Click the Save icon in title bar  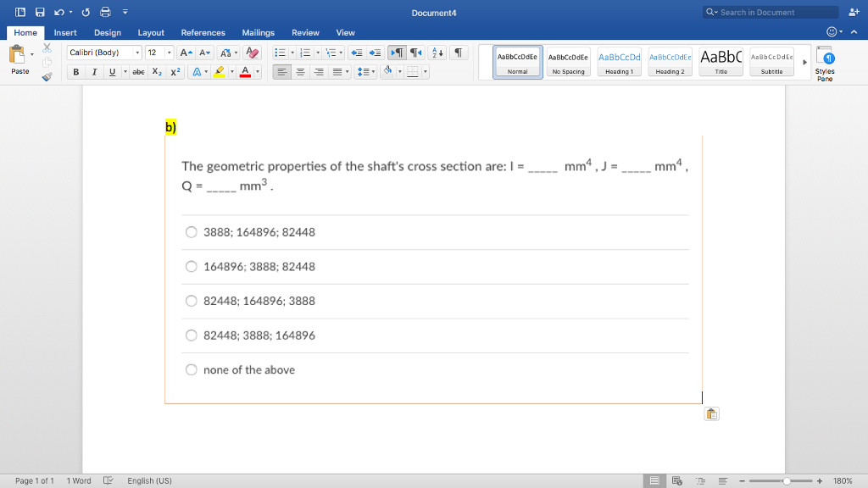[40, 12]
